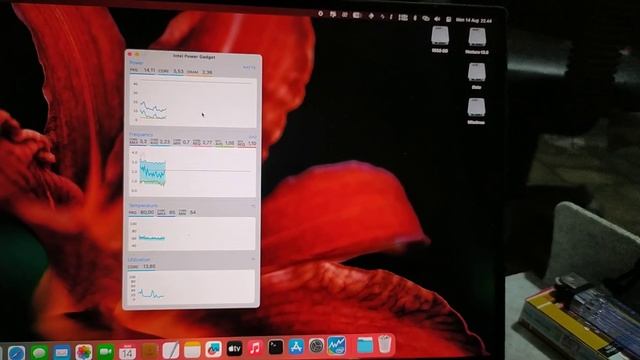640x360 pixels.
Task: Open Safari from the dock
Action: tap(17, 353)
